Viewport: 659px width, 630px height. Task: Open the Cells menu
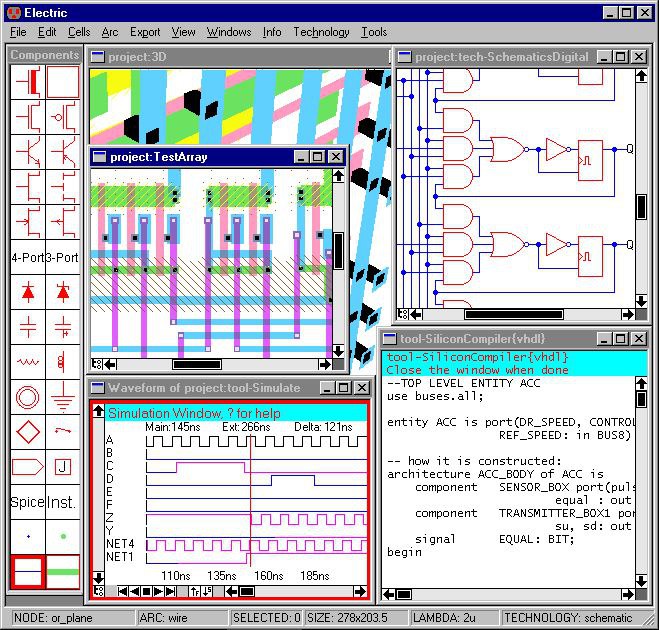79,32
